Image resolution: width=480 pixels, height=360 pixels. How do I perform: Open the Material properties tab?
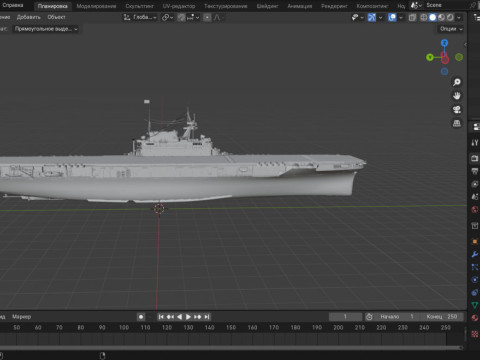[x=475, y=318]
